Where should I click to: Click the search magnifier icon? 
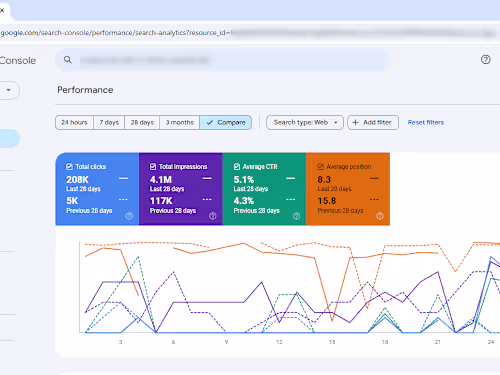[68, 60]
